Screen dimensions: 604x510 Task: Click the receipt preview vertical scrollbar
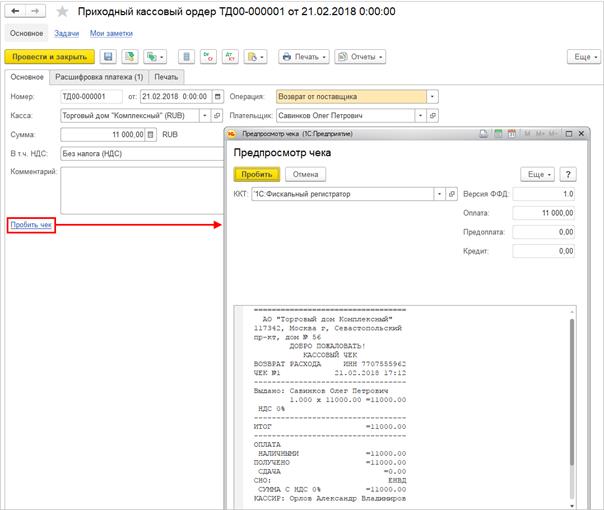click(571, 400)
